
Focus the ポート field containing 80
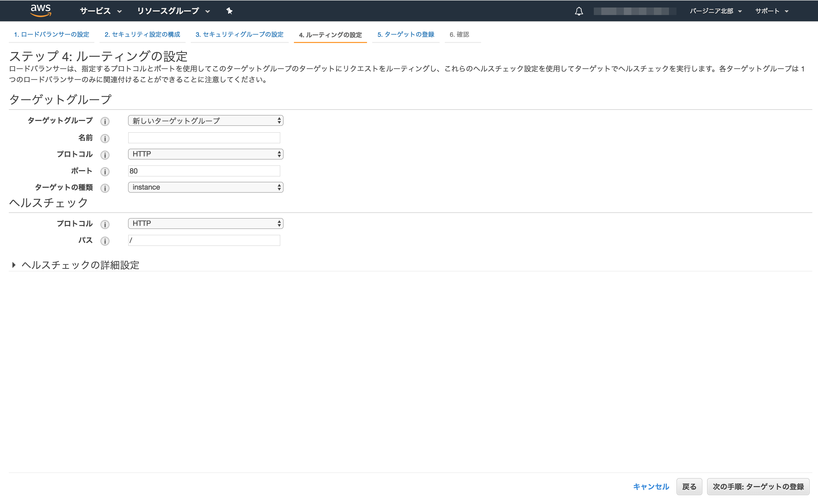pos(204,171)
